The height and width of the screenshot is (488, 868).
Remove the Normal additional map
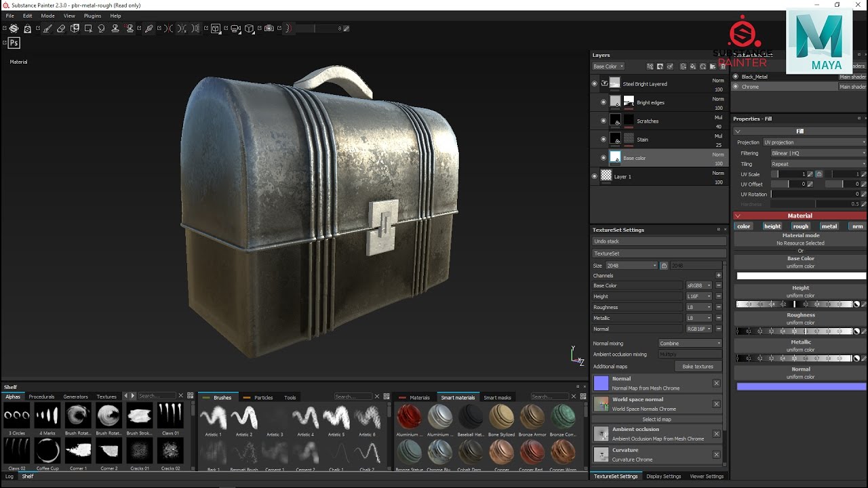(x=716, y=383)
